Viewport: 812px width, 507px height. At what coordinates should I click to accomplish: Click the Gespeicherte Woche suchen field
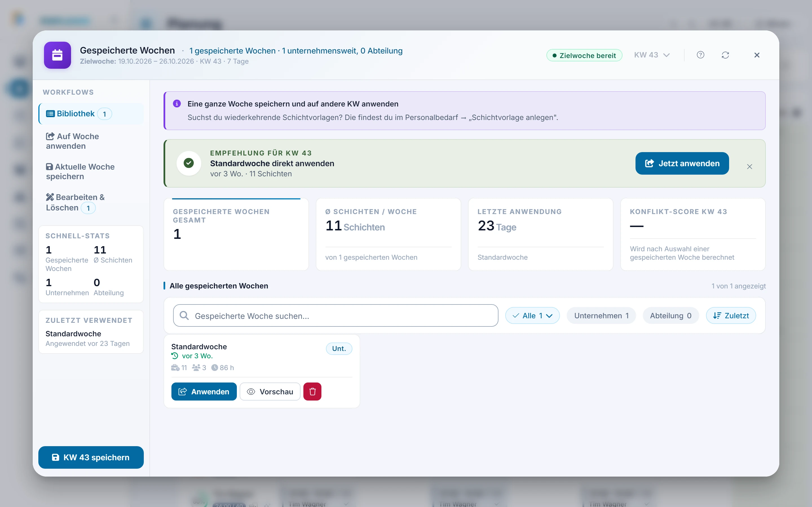click(336, 315)
